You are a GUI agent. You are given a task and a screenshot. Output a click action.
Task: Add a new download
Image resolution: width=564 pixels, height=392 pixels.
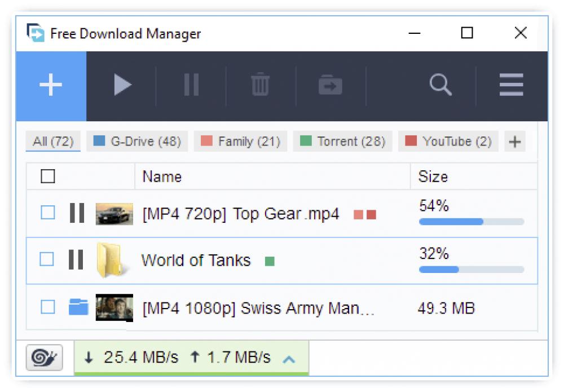coord(50,85)
